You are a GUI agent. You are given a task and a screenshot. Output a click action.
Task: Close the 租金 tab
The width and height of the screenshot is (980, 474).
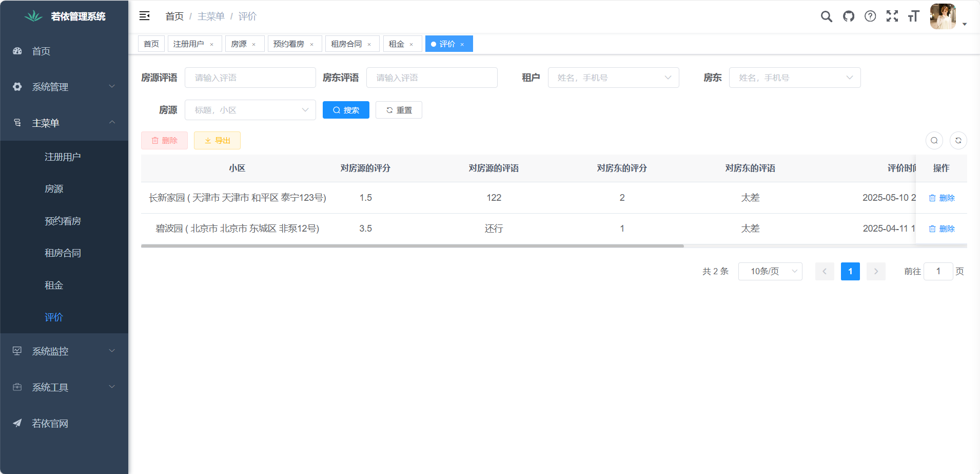coord(411,45)
